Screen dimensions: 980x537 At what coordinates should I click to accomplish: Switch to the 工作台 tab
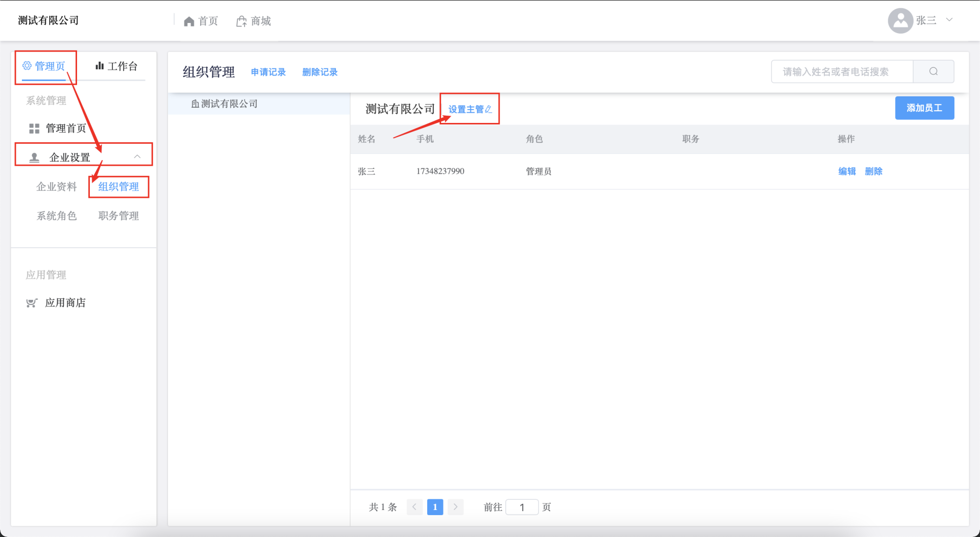[116, 66]
